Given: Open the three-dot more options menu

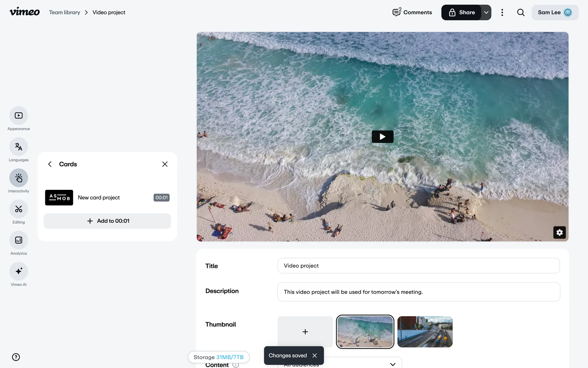Looking at the screenshot, I should point(502,13).
